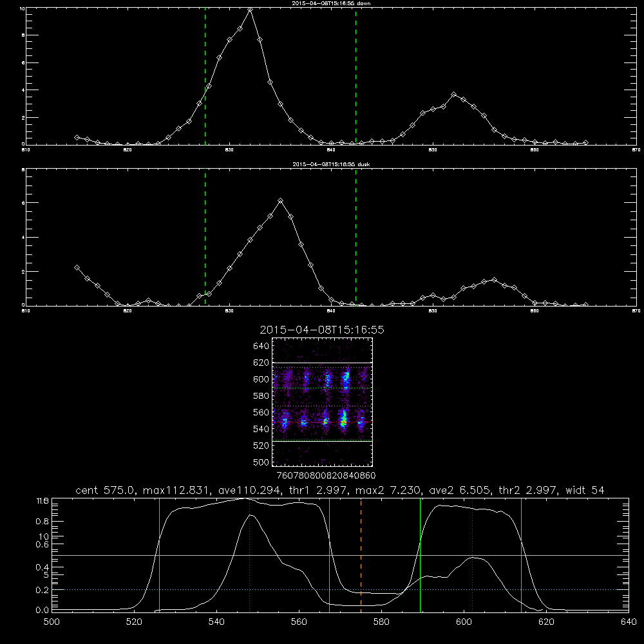The height and width of the screenshot is (644, 644).
Task: Click x-axis label 560 under the bottom plot
Action: (299, 622)
